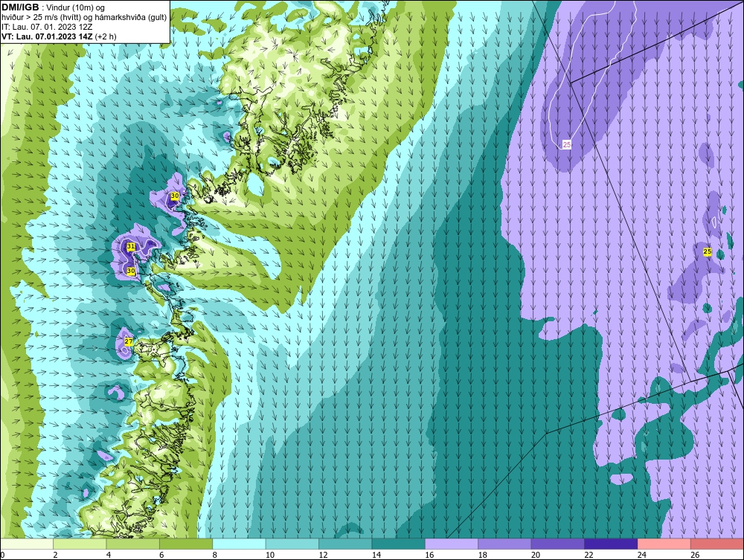Click the '10' scale tick label

(x=270, y=555)
